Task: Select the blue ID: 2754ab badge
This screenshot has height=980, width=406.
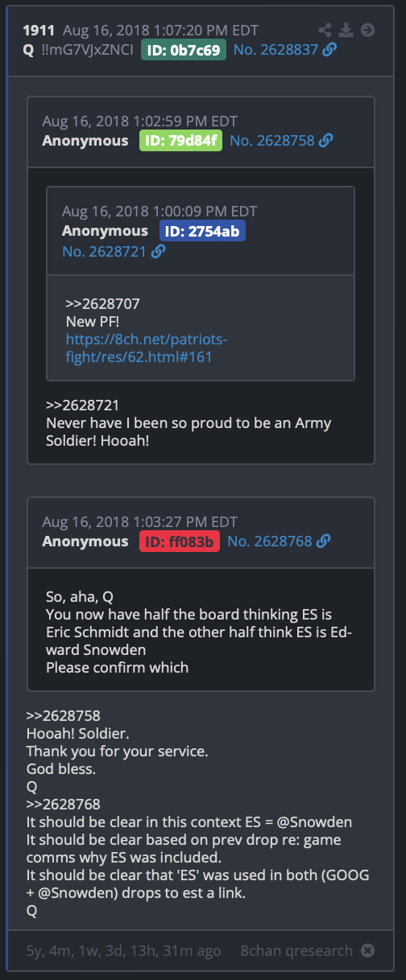Action: pyautogui.click(x=201, y=232)
